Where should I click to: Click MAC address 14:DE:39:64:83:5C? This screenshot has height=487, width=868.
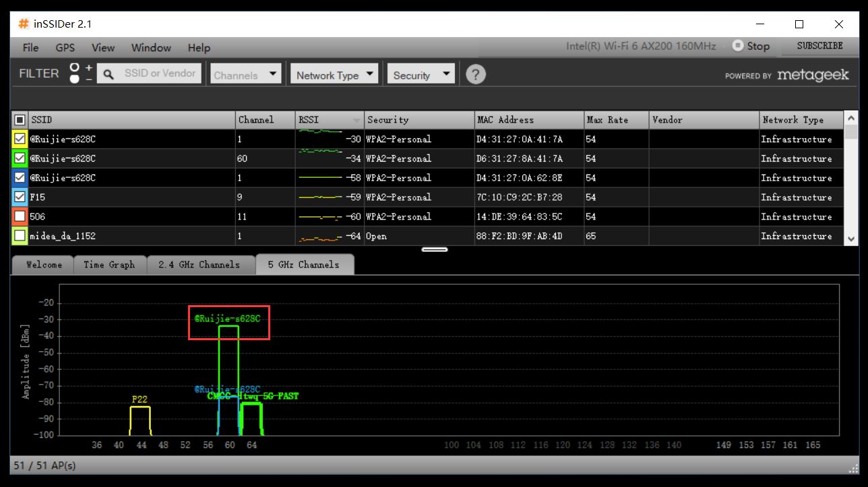520,217
